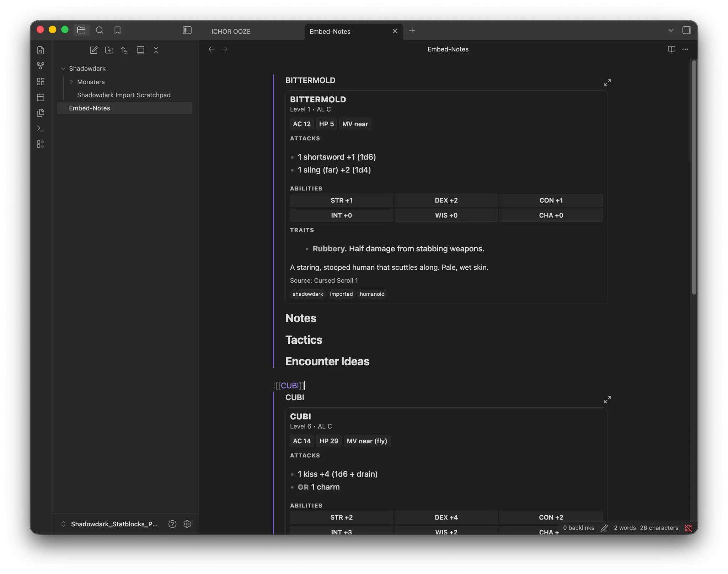Screen dimensions: 728x574
Task: Click the imported tag
Action: (341, 294)
